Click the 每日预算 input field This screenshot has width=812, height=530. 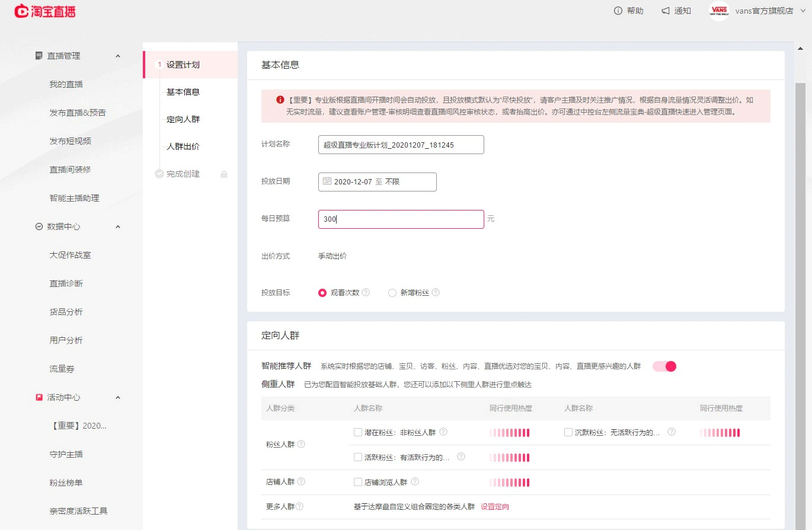click(x=401, y=219)
